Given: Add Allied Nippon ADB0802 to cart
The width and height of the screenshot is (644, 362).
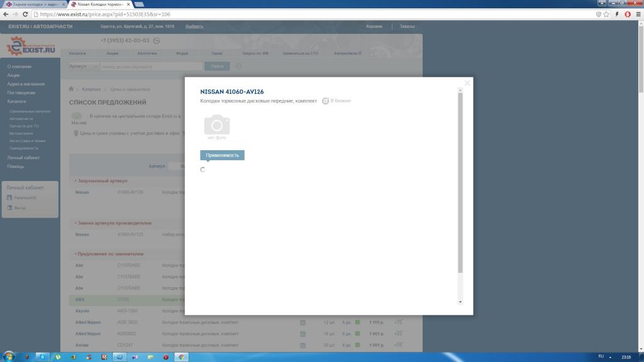Looking at the screenshot, I should [398, 334].
